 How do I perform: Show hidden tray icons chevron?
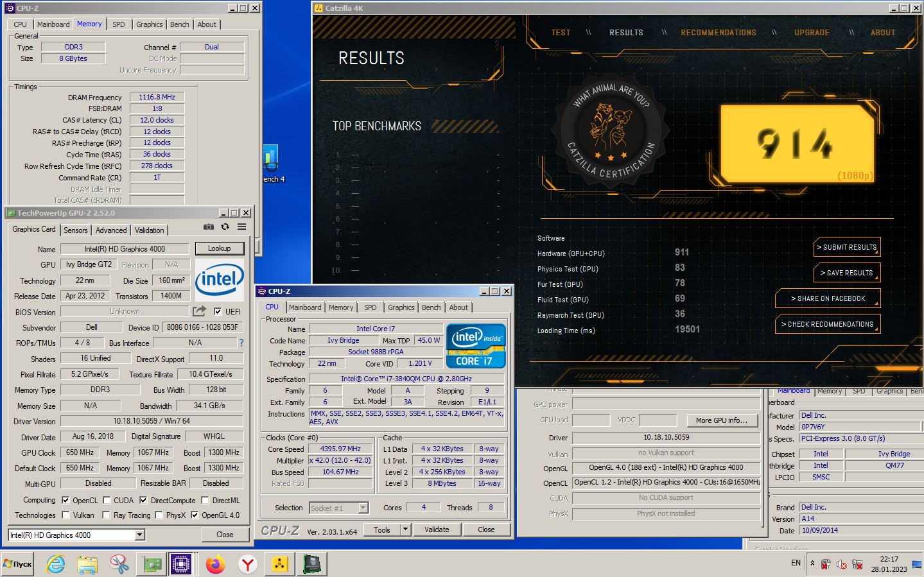pyautogui.click(x=812, y=564)
